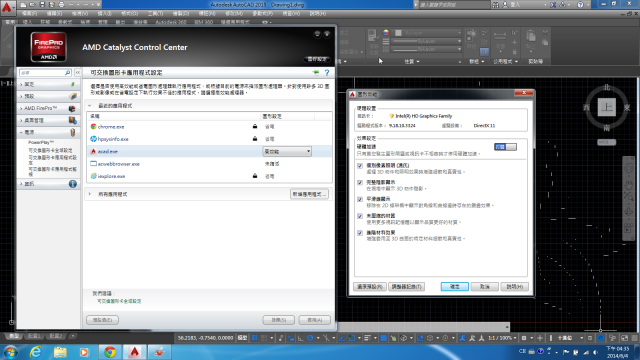Click the acad.exe AutoCAD icon in application list
The height and width of the screenshot is (360, 640).
coord(93,151)
